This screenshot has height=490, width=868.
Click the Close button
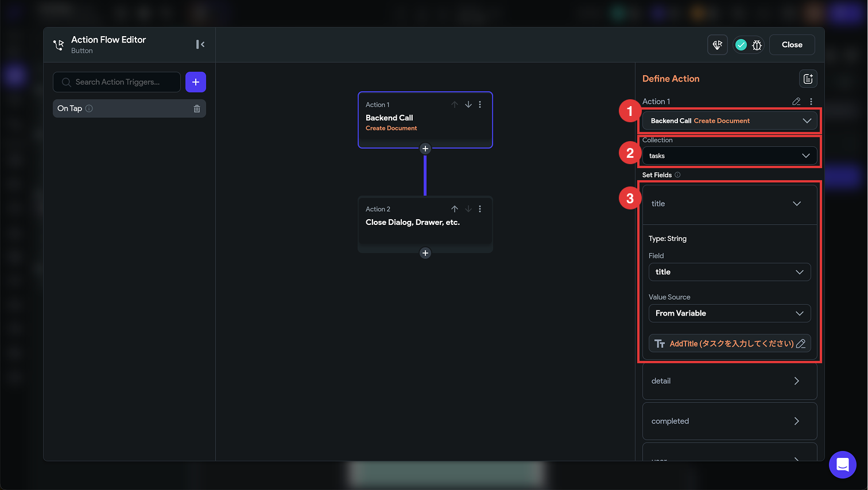click(792, 45)
